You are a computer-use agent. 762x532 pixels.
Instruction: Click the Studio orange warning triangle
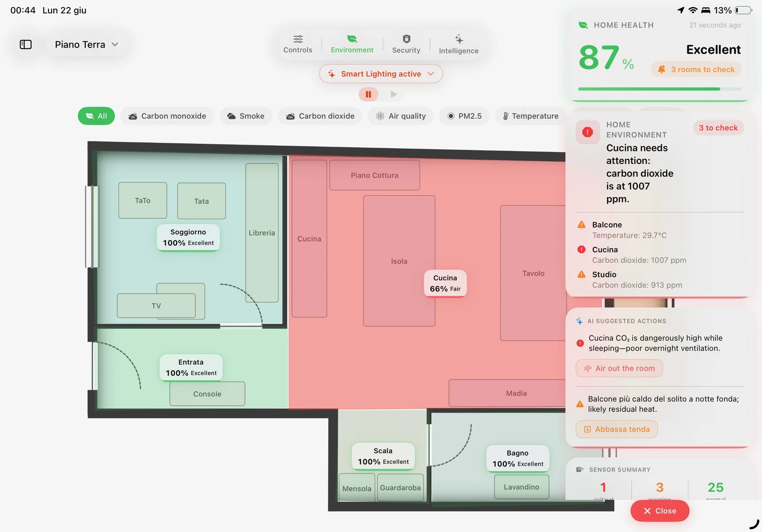[582, 274]
